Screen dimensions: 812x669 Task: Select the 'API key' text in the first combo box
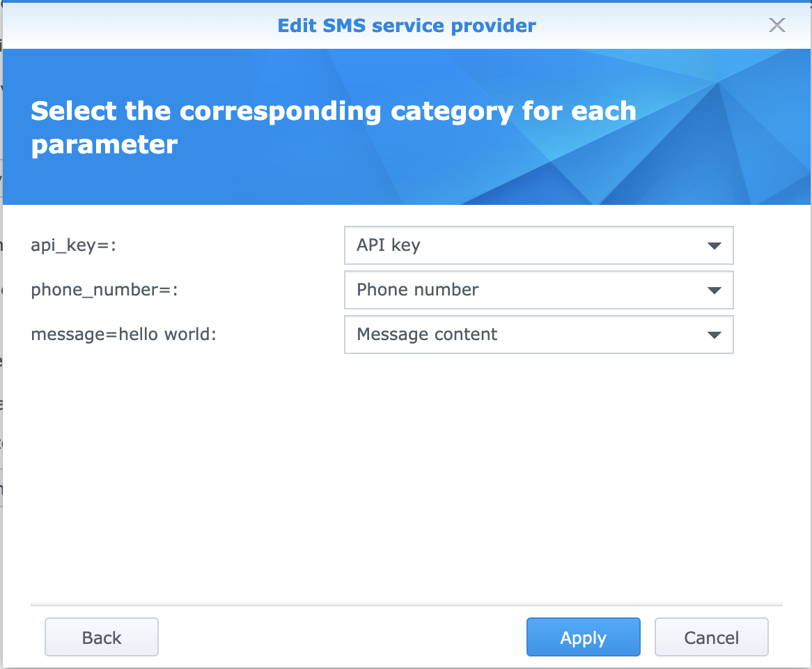pos(389,245)
